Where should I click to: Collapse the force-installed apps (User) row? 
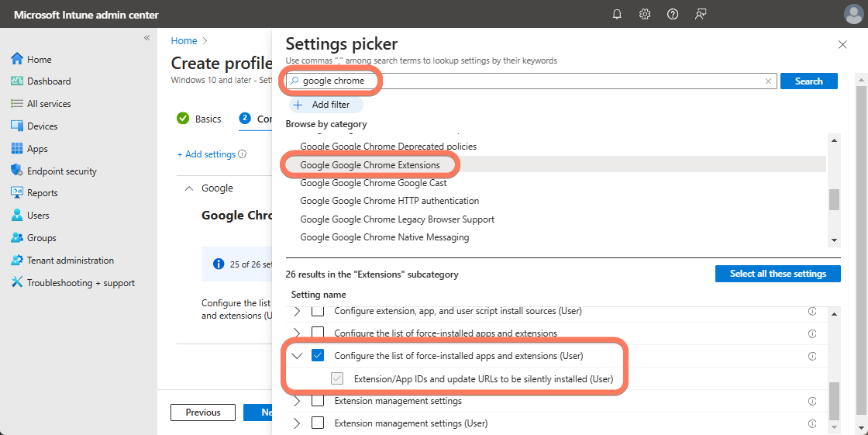[298, 356]
